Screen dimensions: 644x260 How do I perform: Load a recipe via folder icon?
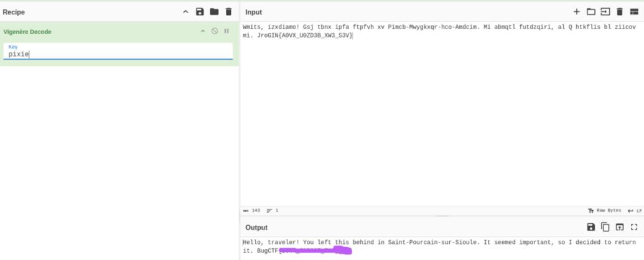(x=215, y=12)
